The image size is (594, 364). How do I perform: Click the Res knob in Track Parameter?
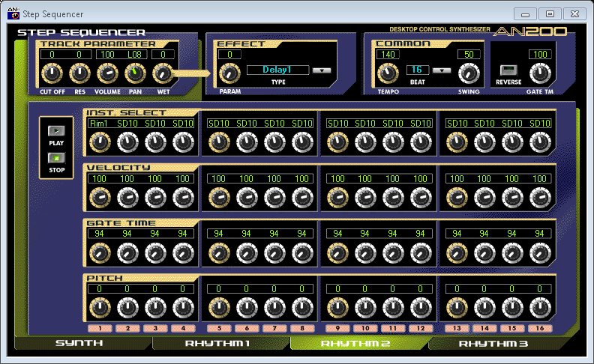[79, 73]
